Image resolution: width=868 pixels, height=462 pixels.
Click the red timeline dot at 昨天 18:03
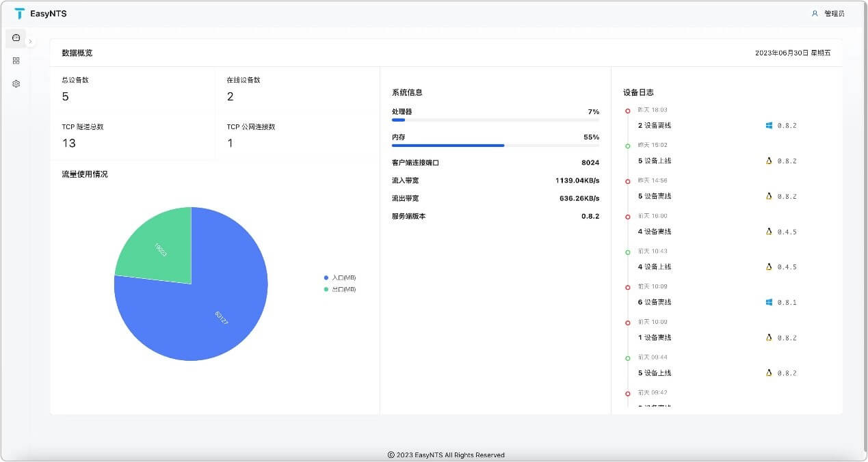[x=628, y=111]
